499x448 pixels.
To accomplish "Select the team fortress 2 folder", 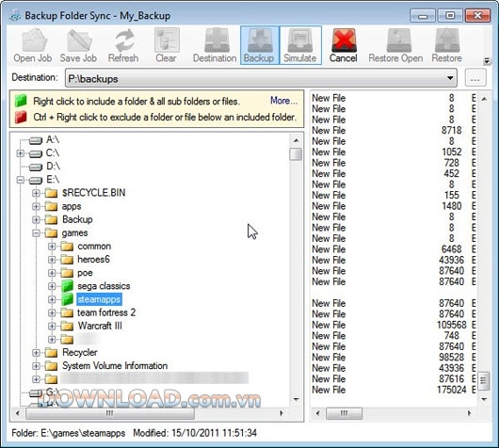I will [106, 312].
